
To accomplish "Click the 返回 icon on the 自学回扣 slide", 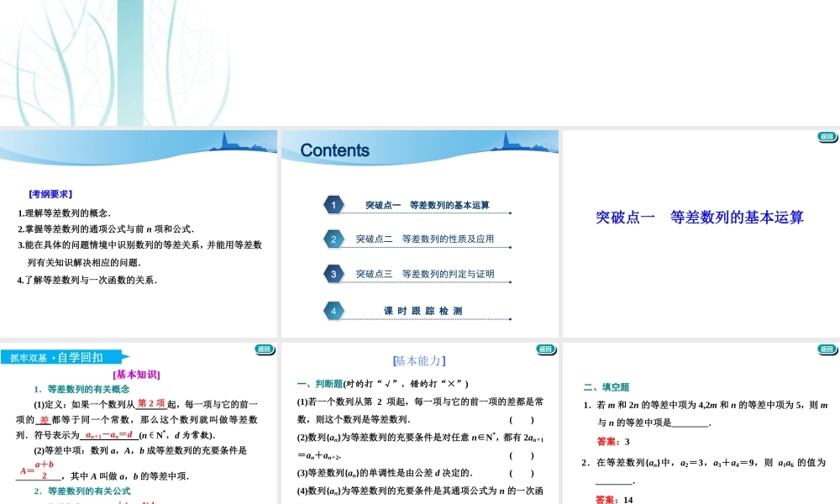I will (265, 349).
